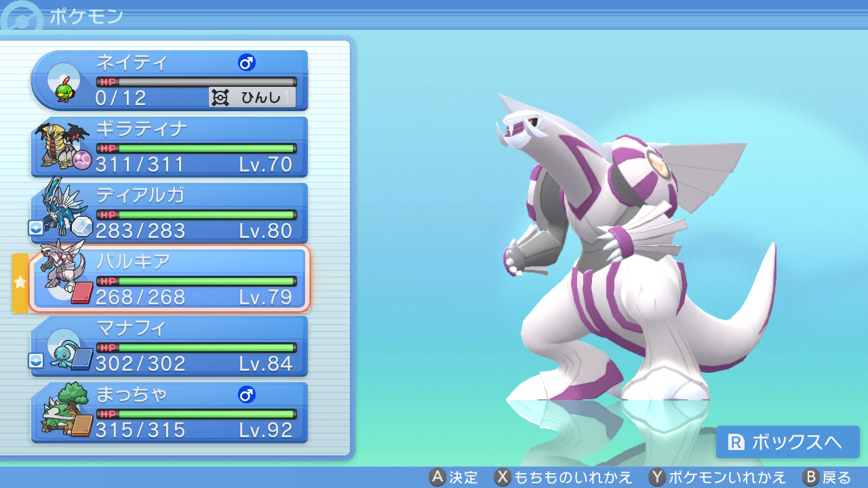Select the マナフィ party name
Viewport: 868px width, 488px height.
pos(132,329)
